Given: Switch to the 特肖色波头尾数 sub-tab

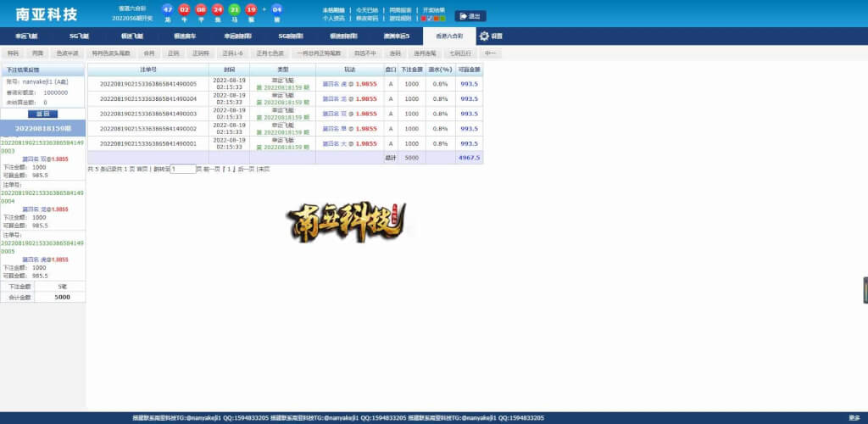Looking at the screenshot, I should click(x=111, y=53).
